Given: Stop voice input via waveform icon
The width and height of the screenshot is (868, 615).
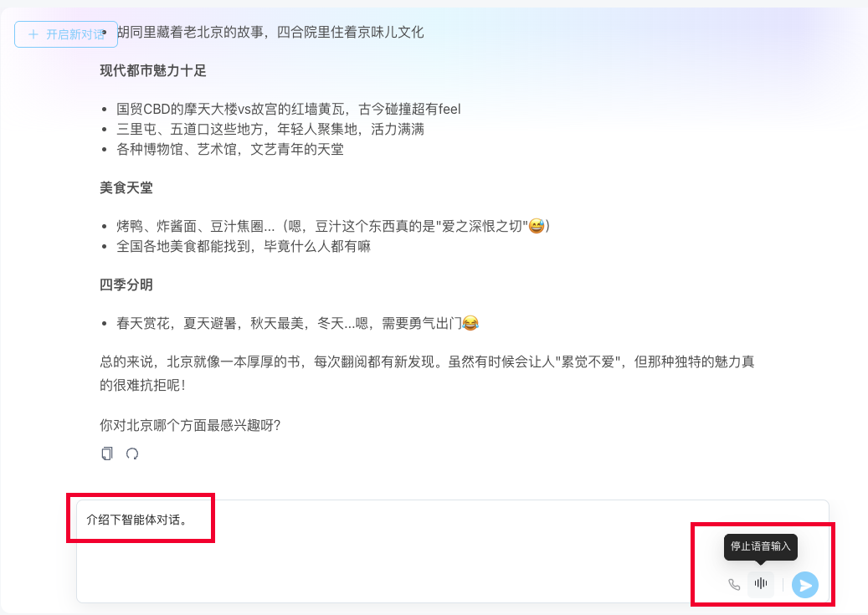Looking at the screenshot, I should coord(761,583).
